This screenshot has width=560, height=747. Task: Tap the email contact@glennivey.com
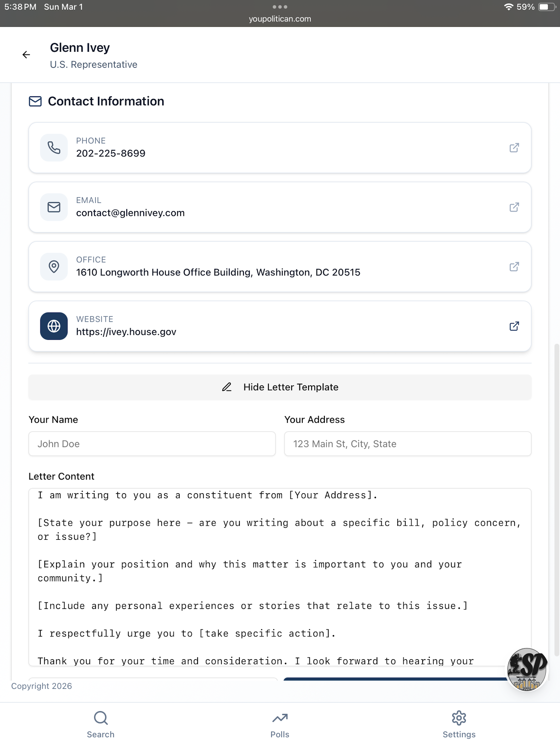130,213
